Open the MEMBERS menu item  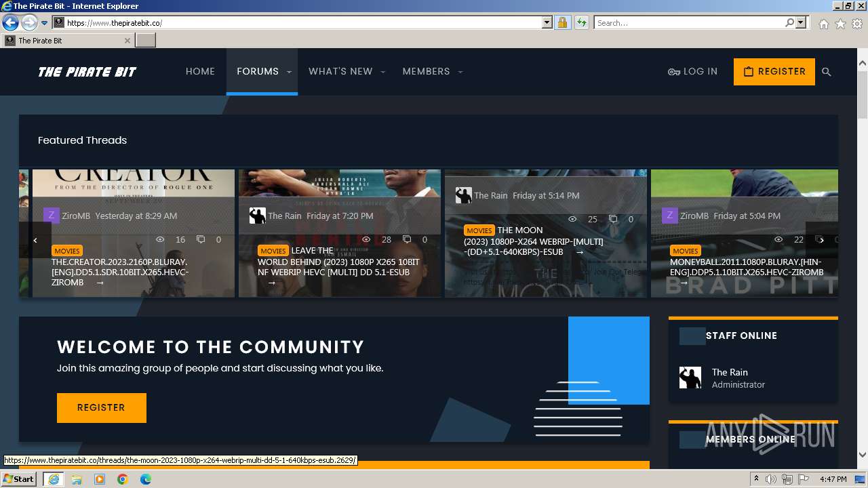pos(426,71)
